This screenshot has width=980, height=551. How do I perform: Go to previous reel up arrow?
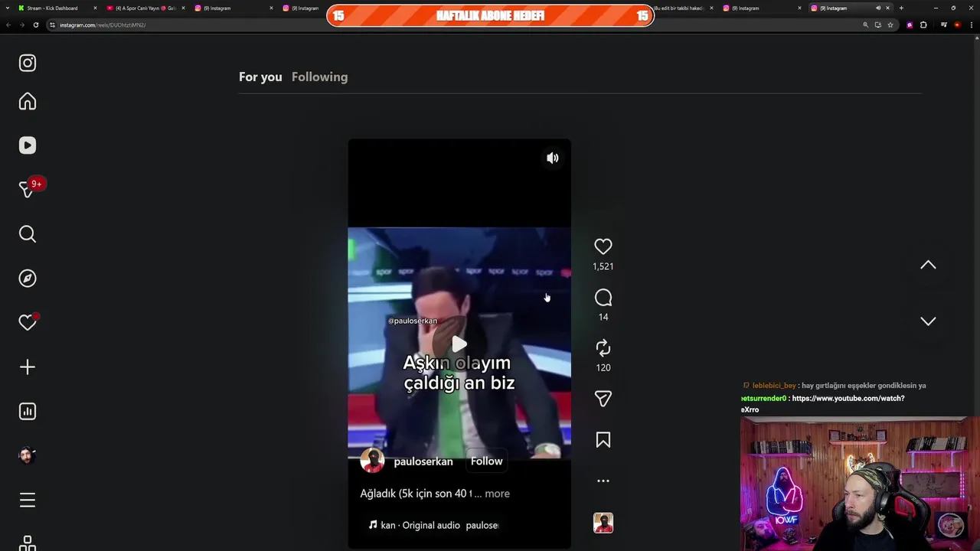(x=928, y=265)
